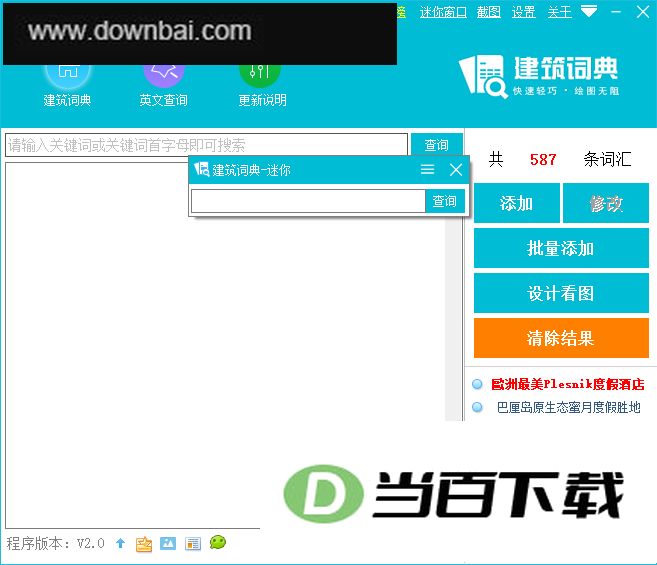Click the 587 word count number
This screenshot has height=565, width=657.
tap(543, 159)
